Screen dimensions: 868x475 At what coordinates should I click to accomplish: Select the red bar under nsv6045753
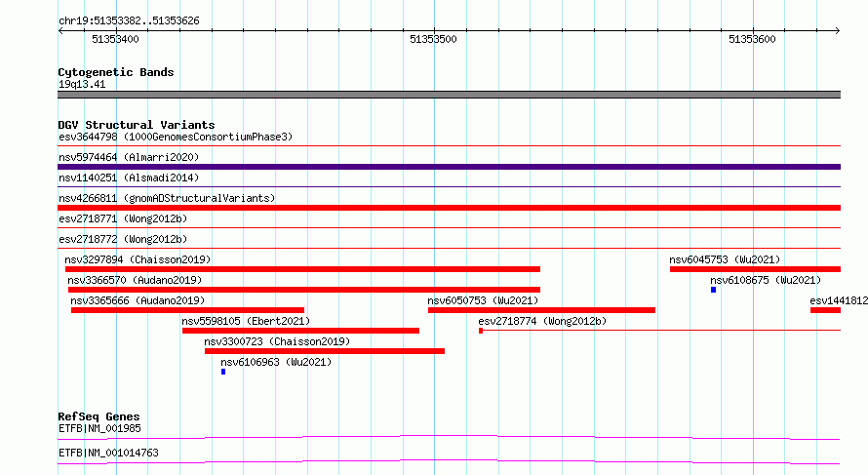point(756,269)
